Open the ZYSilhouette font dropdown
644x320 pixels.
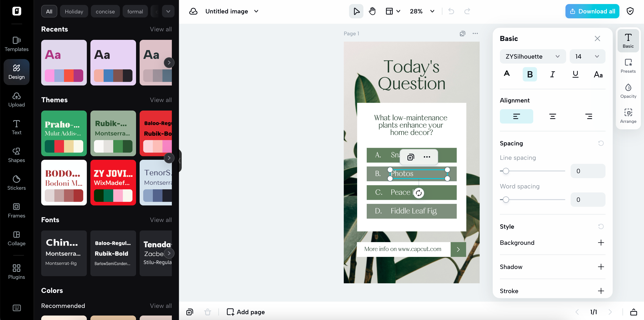533,56
